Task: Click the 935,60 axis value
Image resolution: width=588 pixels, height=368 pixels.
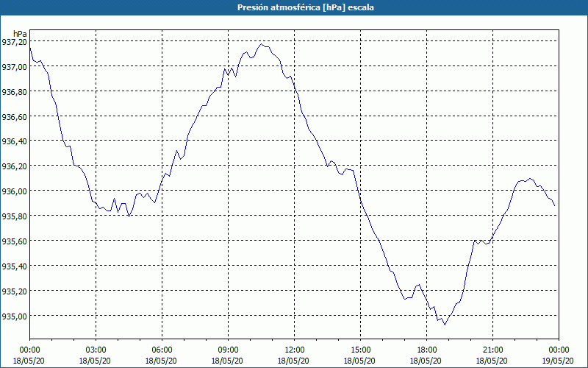Action: click(14, 241)
